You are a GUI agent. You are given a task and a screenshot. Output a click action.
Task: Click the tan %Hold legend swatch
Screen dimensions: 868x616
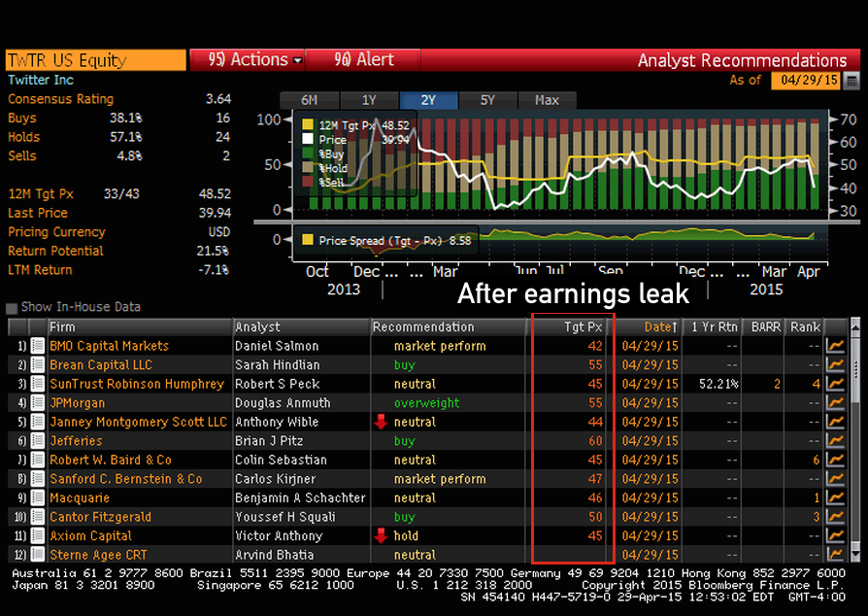tap(308, 167)
